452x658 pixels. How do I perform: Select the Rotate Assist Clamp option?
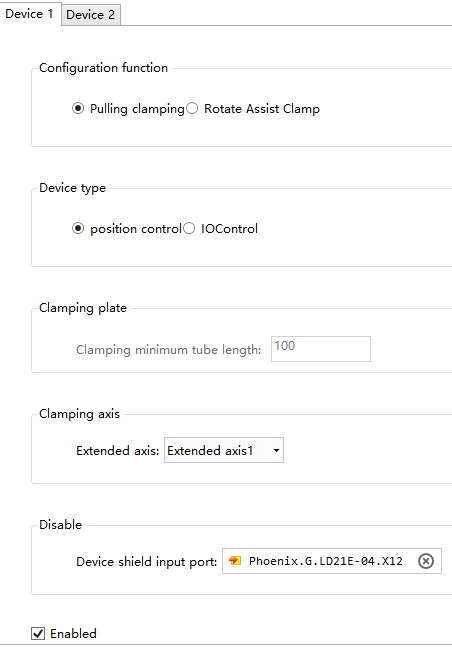192,108
